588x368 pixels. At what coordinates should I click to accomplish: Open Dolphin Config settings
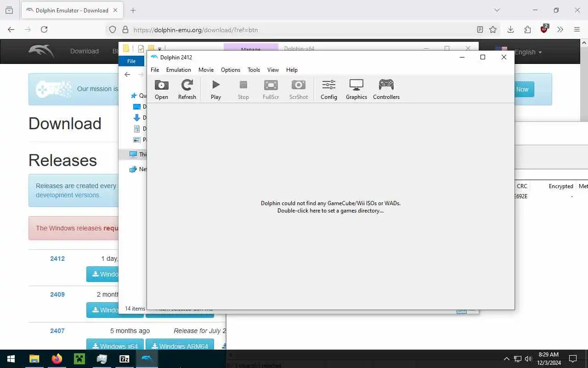pos(329,89)
